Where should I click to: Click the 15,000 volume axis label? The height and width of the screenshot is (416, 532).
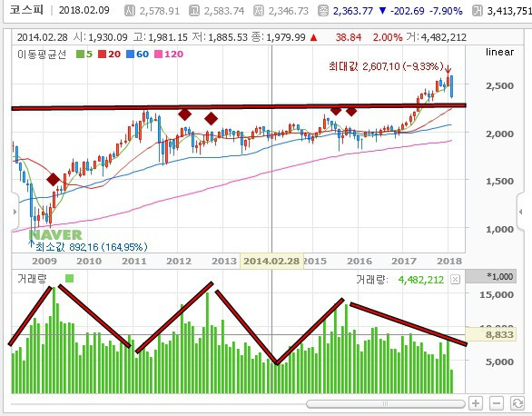tap(497, 294)
